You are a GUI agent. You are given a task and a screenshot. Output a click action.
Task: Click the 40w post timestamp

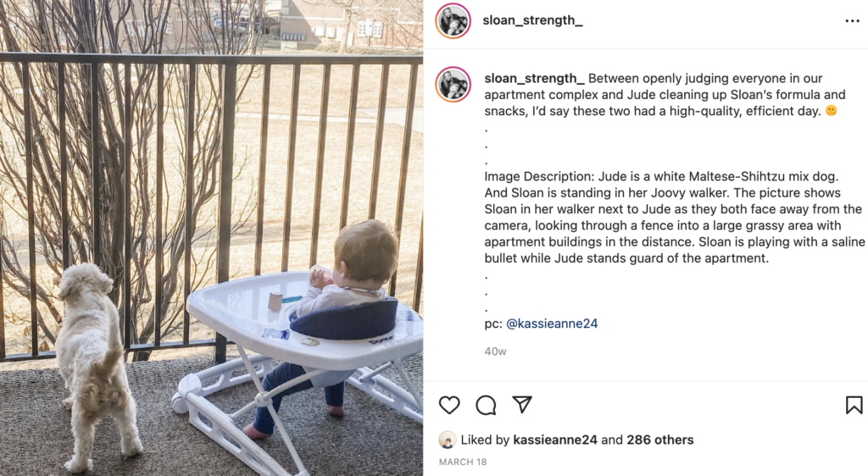pyautogui.click(x=495, y=351)
